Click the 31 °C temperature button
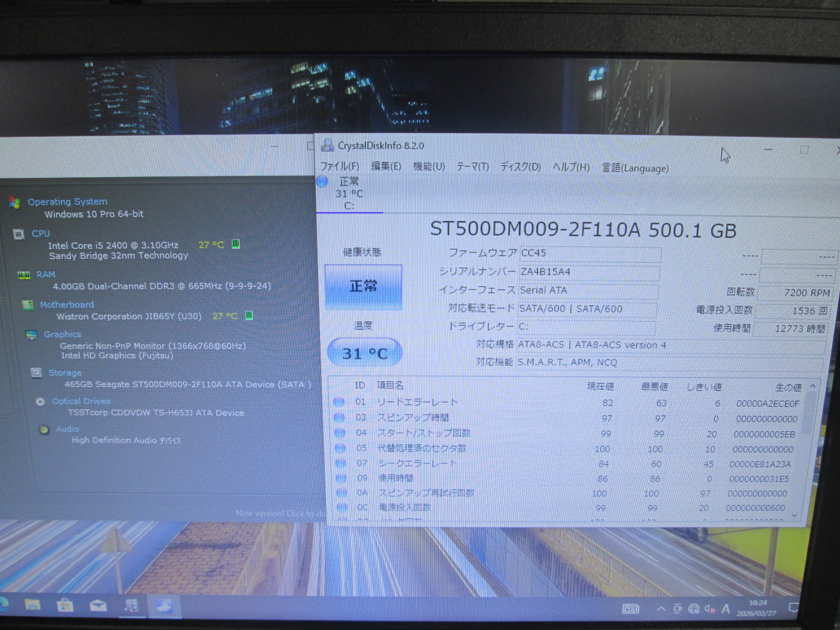 [364, 353]
